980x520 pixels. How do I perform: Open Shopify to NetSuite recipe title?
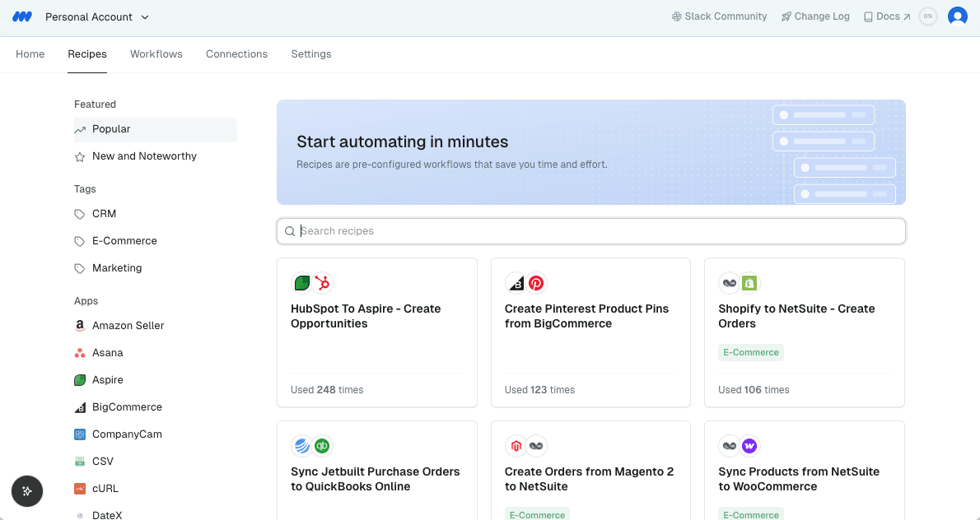pos(796,316)
